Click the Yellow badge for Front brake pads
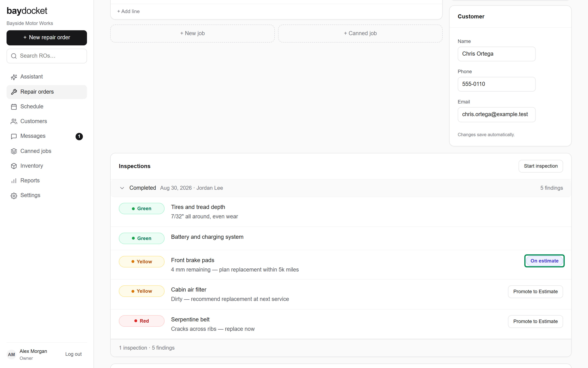This screenshot has width=588, height=368. [142, 262]
